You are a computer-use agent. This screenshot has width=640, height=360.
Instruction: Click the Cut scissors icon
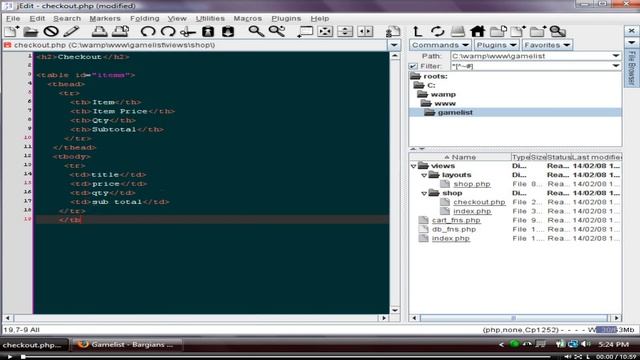[x=188, y=31]
